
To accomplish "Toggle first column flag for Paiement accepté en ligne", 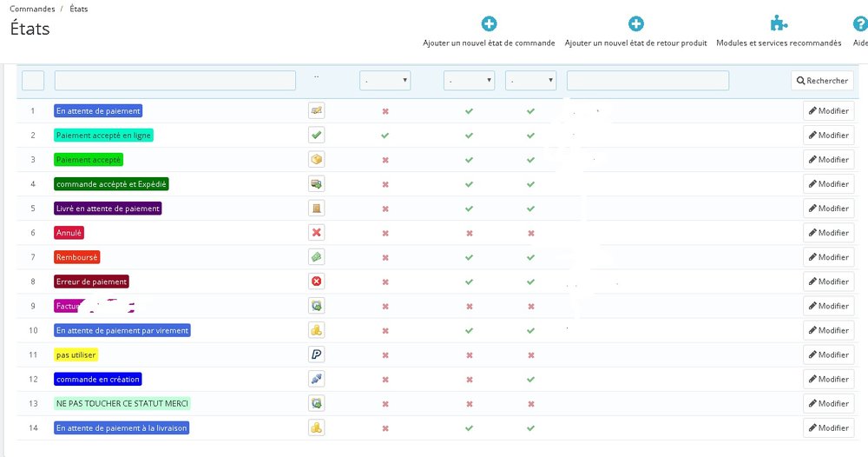I will (x=385, y=136).
